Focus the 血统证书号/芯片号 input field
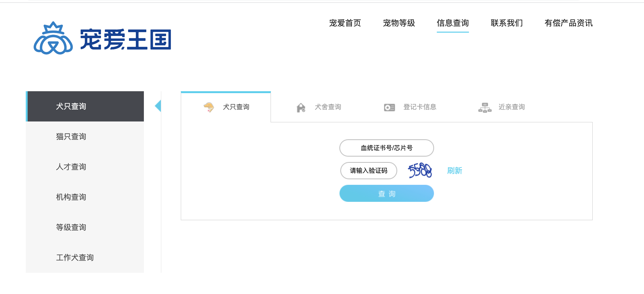The image size is (644, 294). [386, 148]
